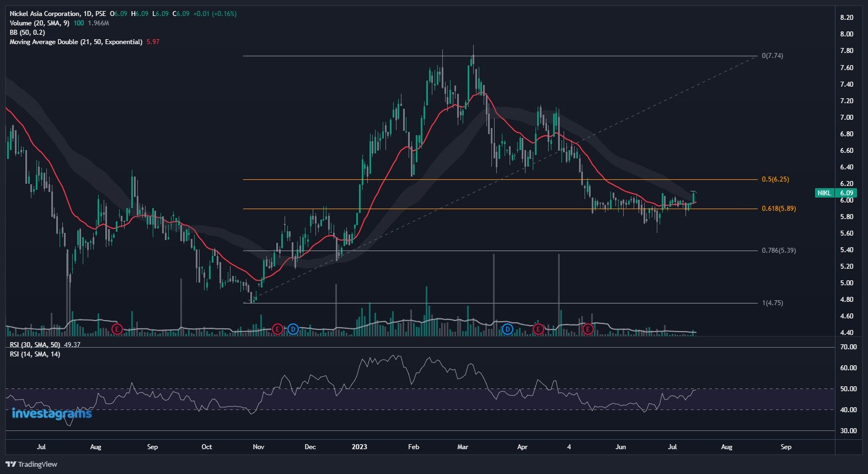This screenshot has width=868, height=474.
Task: Click the 5.97 moving average value
Action: tap(153, 42)
